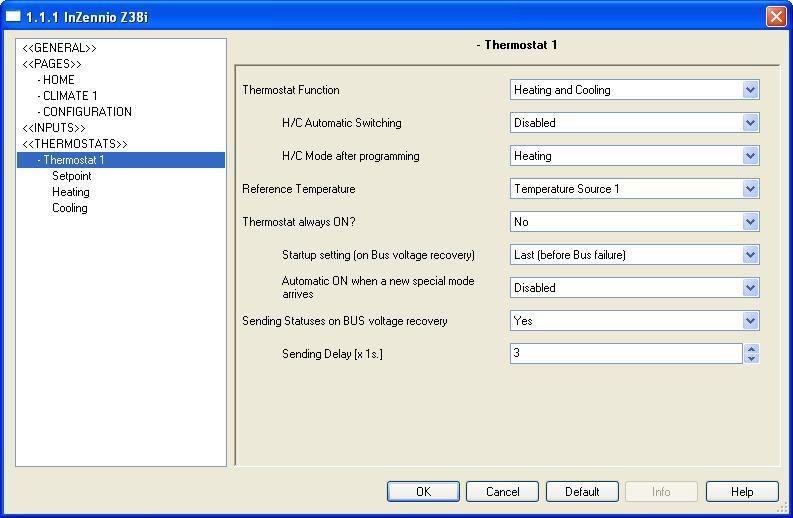
Task: Open the Sending Statuses on BUS recovery dropdown
Action: [x=634, y=321]
